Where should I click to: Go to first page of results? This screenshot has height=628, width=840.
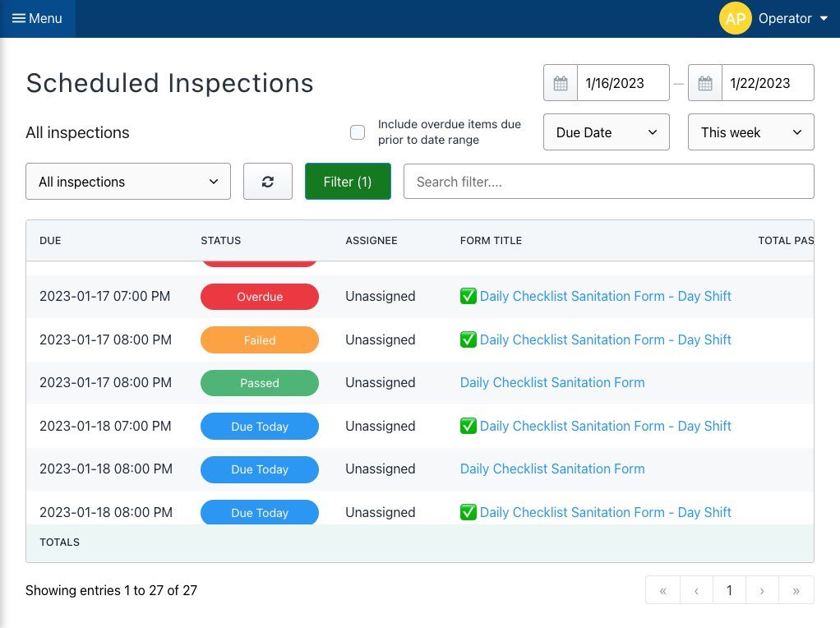coord(663,590)
